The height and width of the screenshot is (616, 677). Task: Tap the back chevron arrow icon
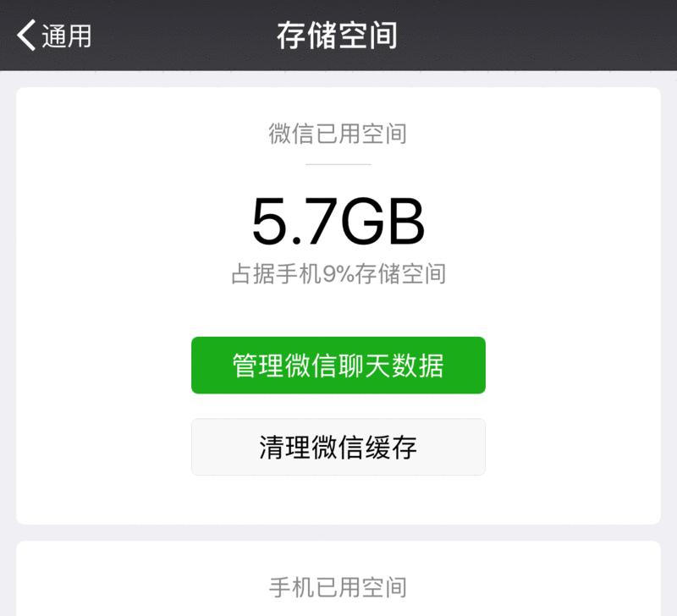(x=25, y=36)
